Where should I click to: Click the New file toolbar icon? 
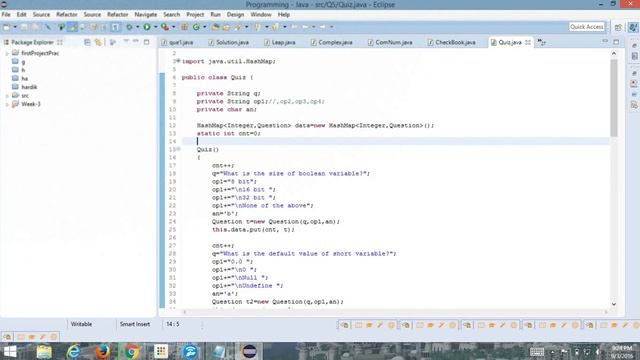pyautogui.click(x=7, y=27)
